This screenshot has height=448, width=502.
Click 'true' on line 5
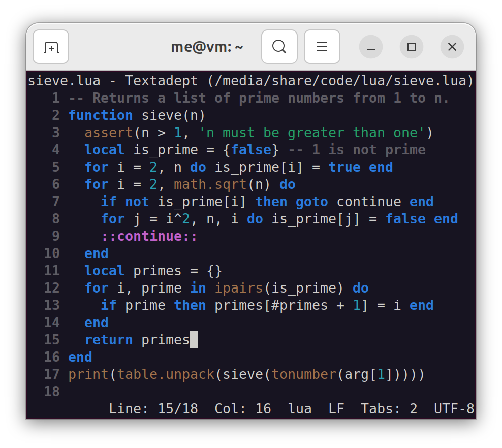pyautogui.click(x=344, y=167)
